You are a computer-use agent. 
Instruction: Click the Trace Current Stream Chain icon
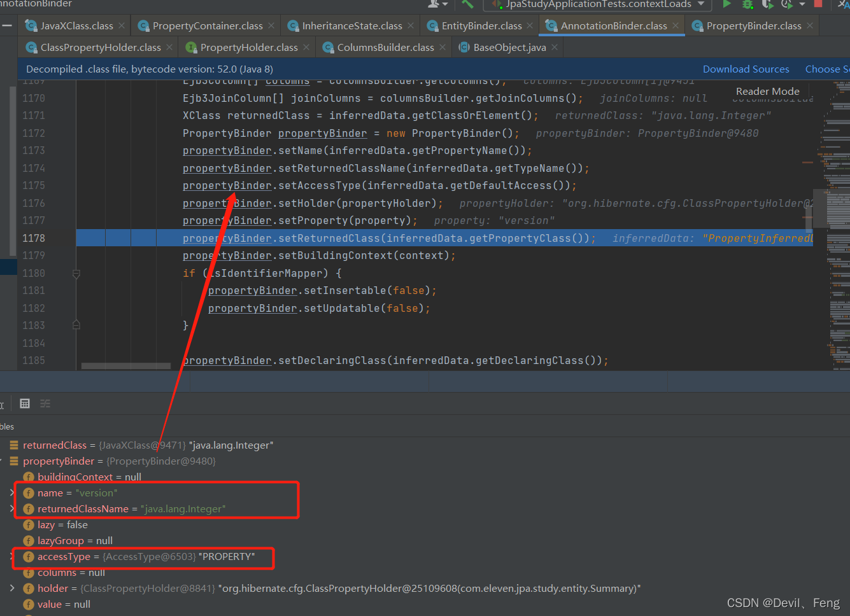pyautogui.click(x=45, y=403)
